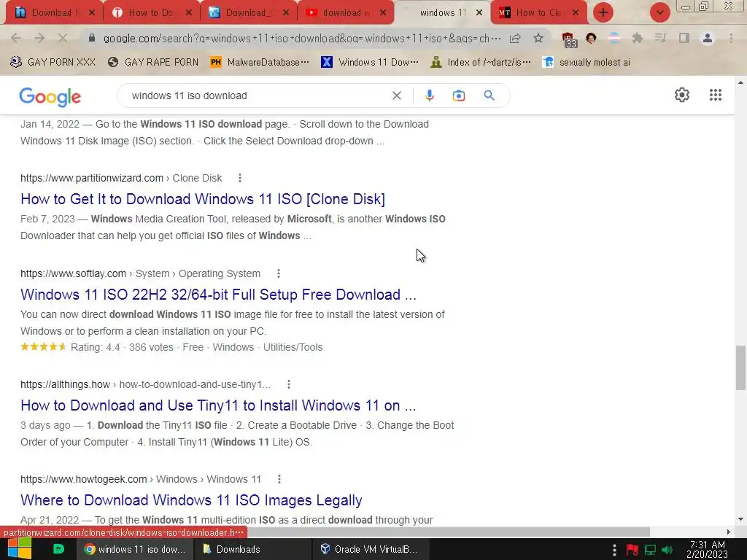The image size is (747, 560).
Task: Focus the Chrome 'windows 11 iso dow...' taskbar button
Action: point(135,549)
